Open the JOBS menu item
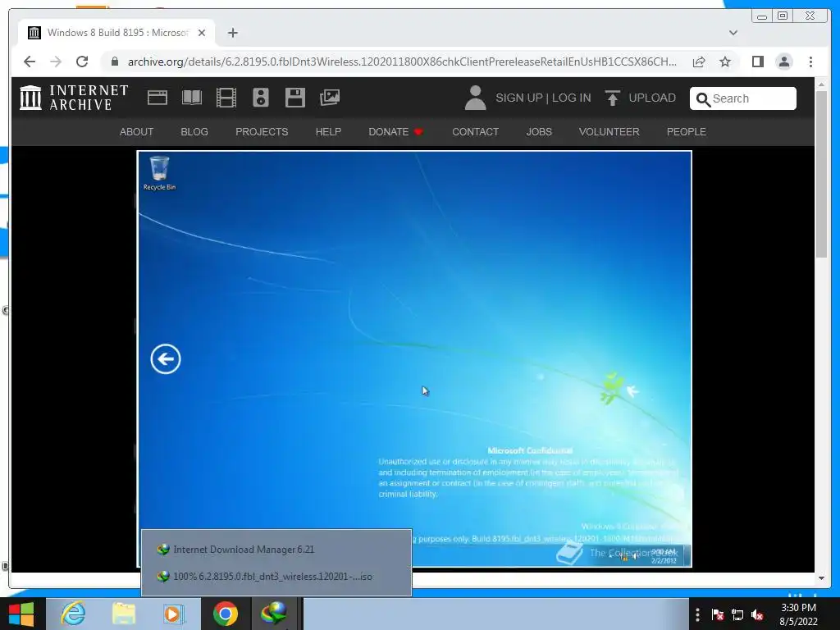The height and width of the screenshot is (630, 840). (x=539, y=132)
